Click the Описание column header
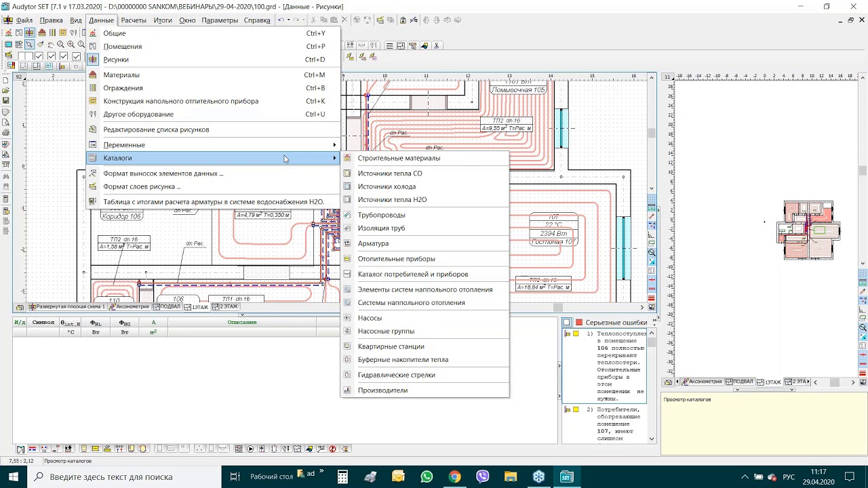The width and height of the screenshot is (868, 488). (x=242, y=322)
